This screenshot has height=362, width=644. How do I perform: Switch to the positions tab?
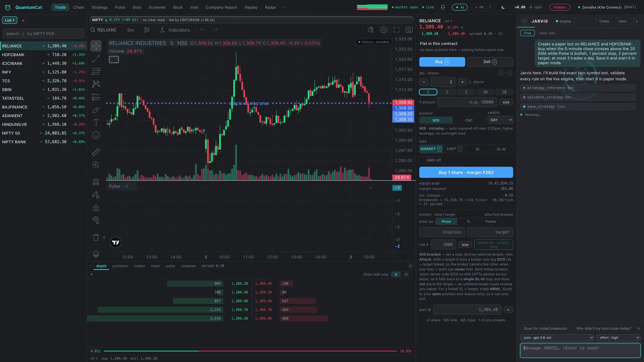coord(120,266)
